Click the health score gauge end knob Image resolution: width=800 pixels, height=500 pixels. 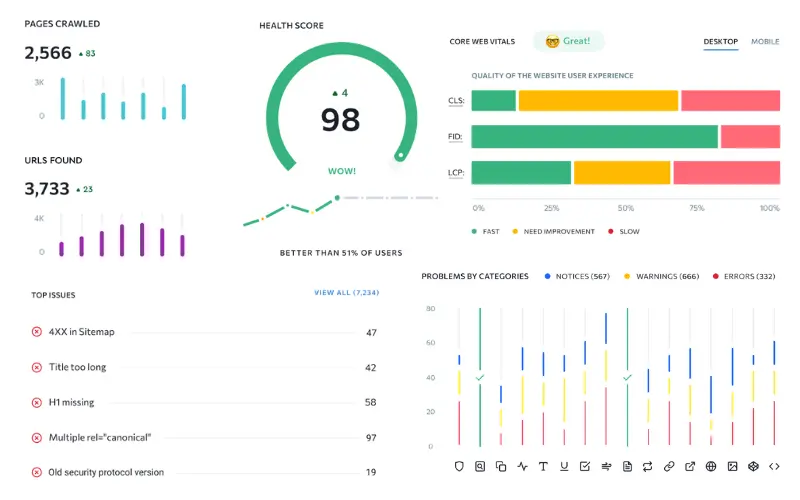coord(401,155)
